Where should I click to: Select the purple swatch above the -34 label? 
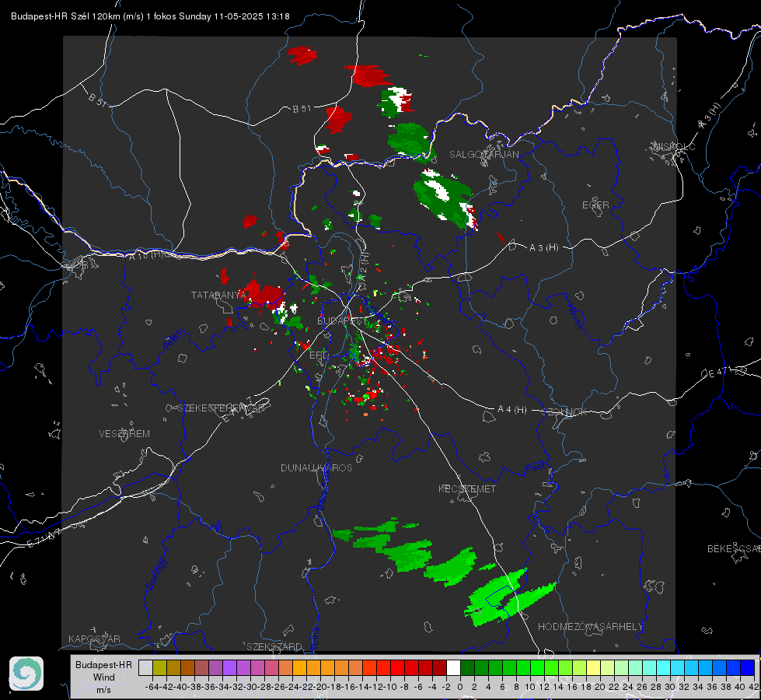pos(229,668)
